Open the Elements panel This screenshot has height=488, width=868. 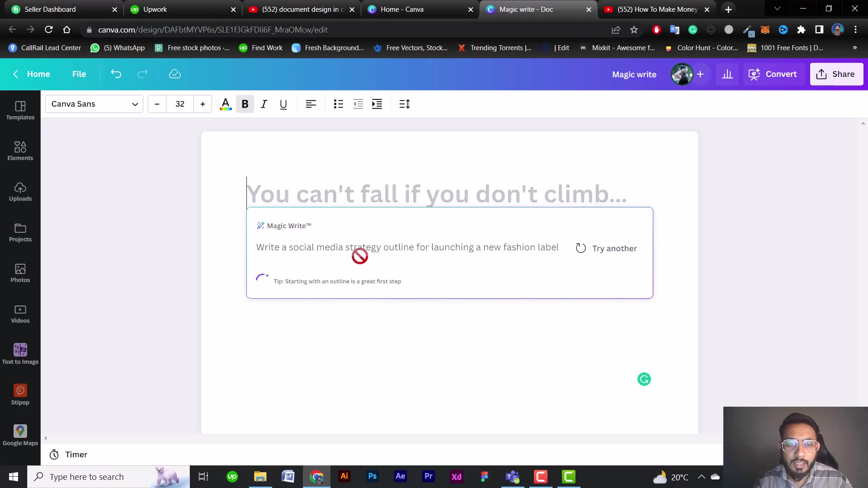20,151
